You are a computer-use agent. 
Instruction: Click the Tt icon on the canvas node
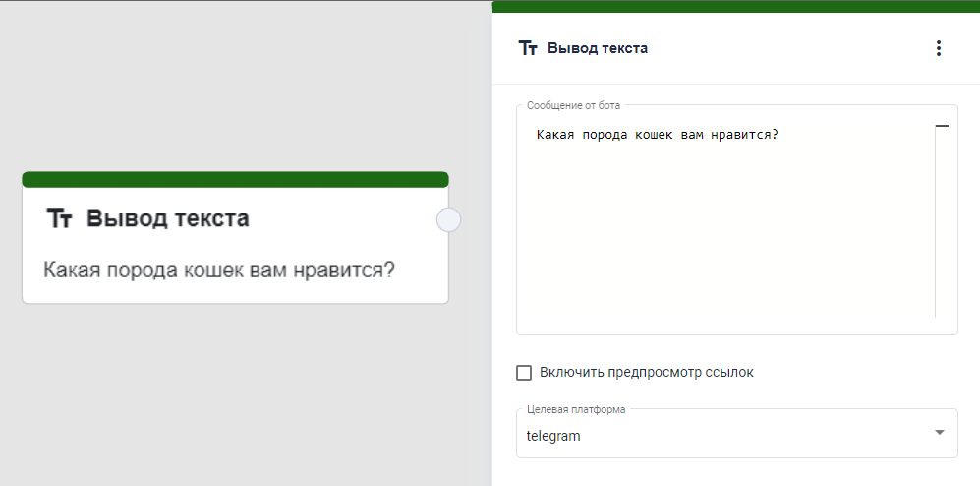(x=59, y=219)
